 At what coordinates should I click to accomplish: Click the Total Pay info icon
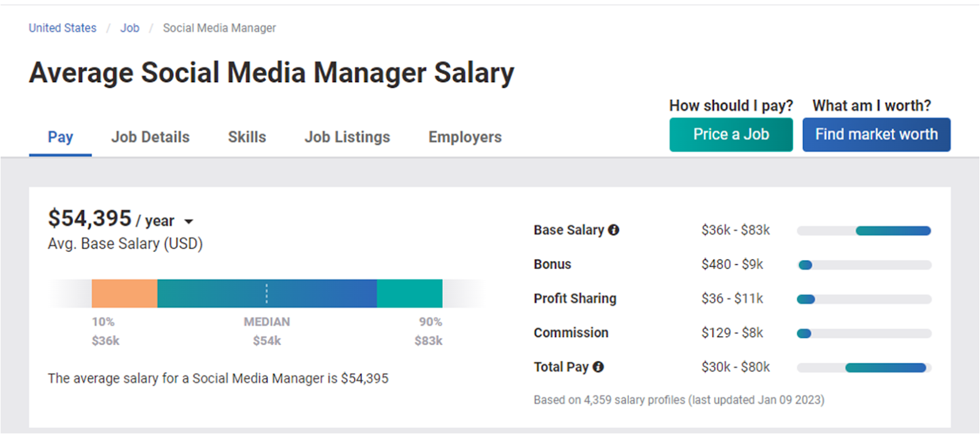tap(598, 367)
